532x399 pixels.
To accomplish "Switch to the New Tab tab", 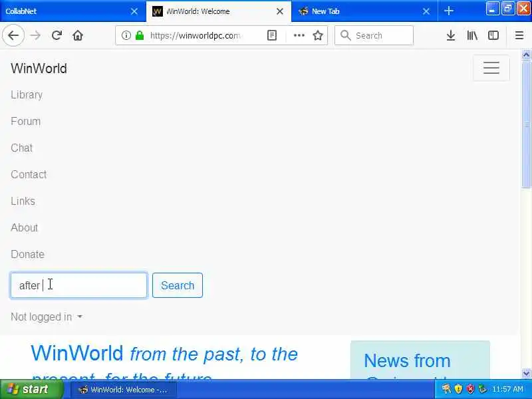I will pos(360,11).
